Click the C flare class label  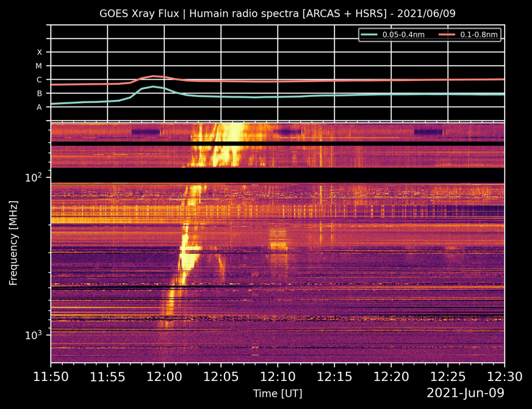(40, 80)
